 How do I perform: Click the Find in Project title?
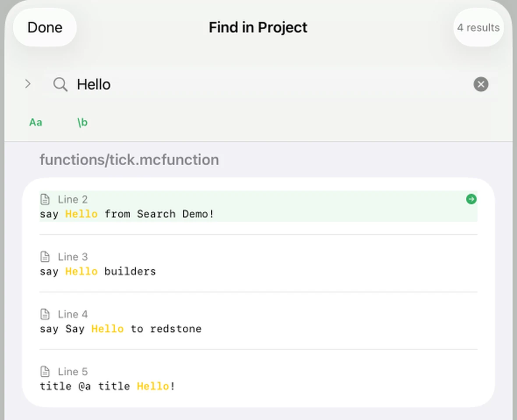[x=258, y=27]
